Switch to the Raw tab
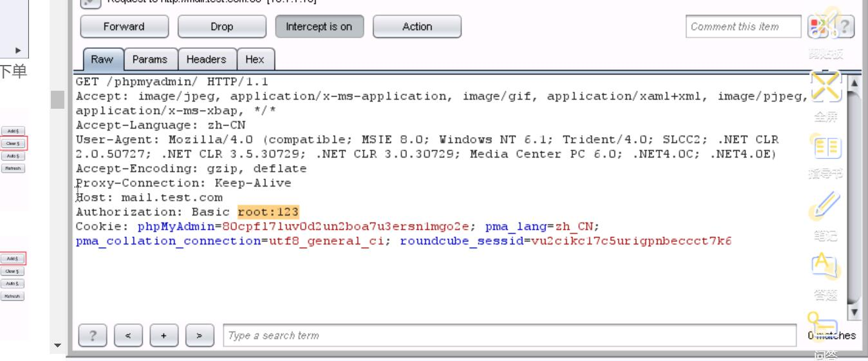This screenshot has width=868, height=361. coord(102,59)
